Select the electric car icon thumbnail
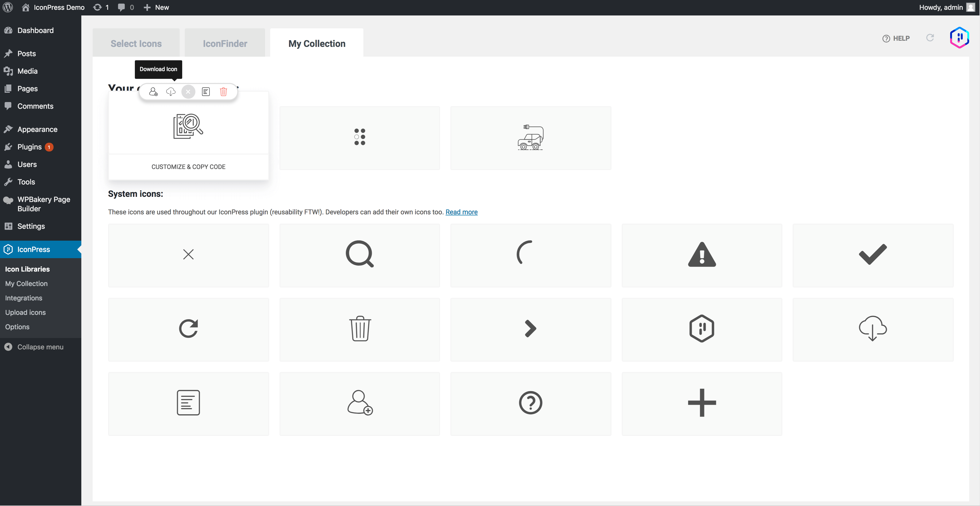This screenshot has width=980, height=506. pyautogui.click(x=530, y=138)
